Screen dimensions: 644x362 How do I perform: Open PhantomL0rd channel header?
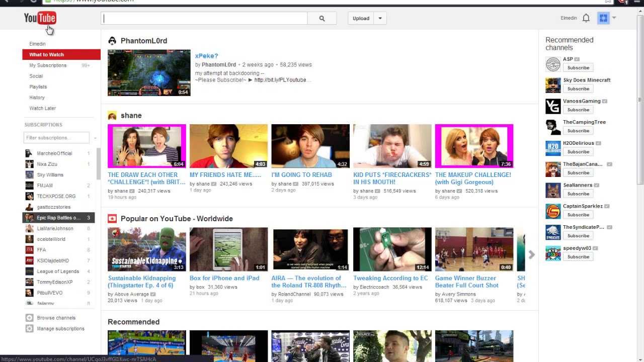pyautogui.click(x=143, y=41)
